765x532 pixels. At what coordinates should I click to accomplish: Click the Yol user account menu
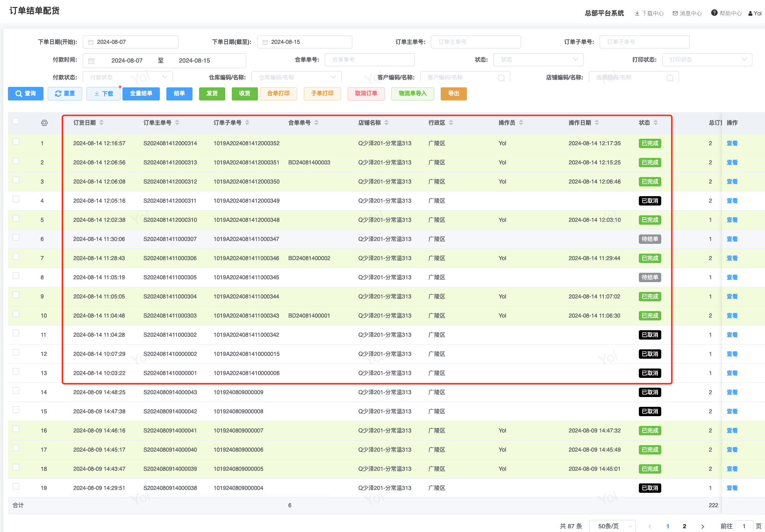pos(755,14)
